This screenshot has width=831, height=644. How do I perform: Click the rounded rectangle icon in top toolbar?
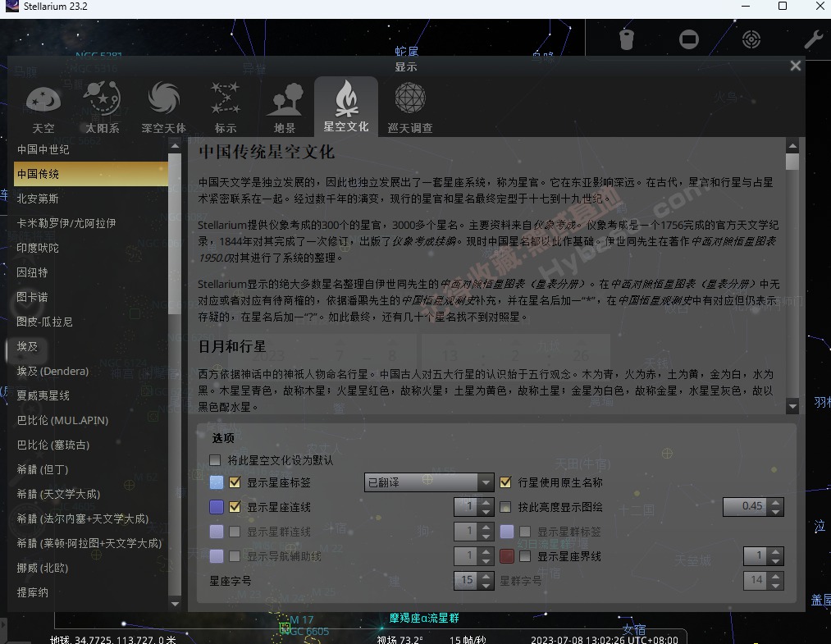coord(689,39)
